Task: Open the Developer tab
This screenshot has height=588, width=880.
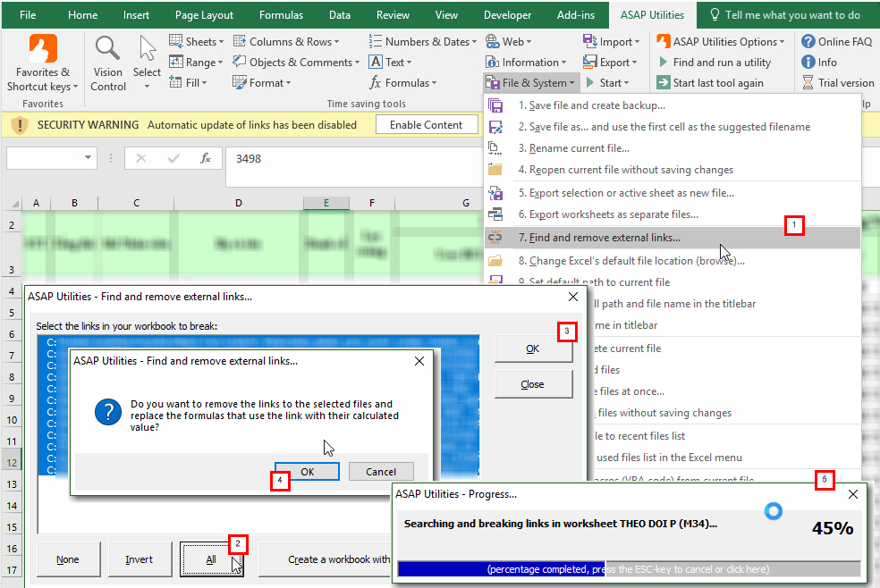Action: [x=507, y=15]
